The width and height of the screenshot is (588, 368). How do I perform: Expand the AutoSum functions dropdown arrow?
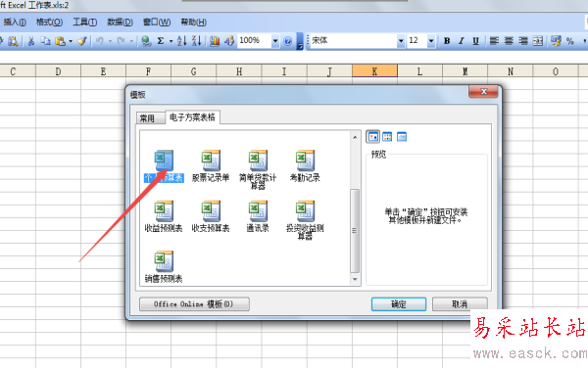tap(171, 41)
